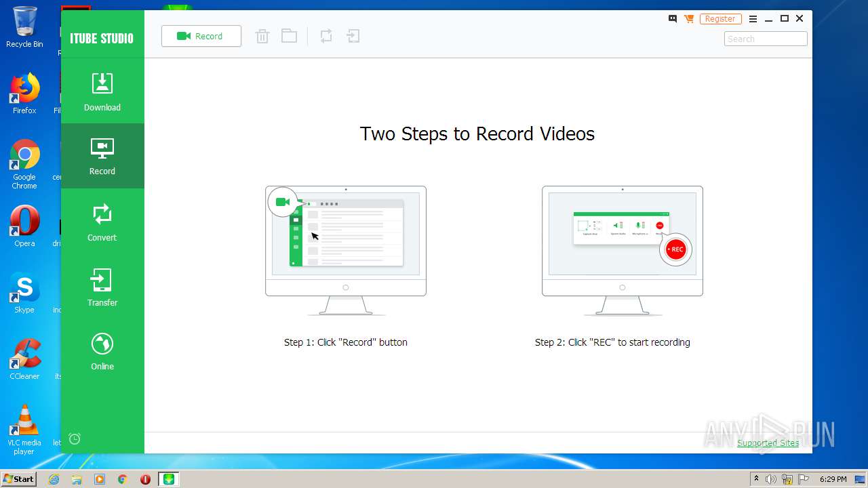
Task: Open Internet Explorer from the taskbar
Action: point(54,479)
